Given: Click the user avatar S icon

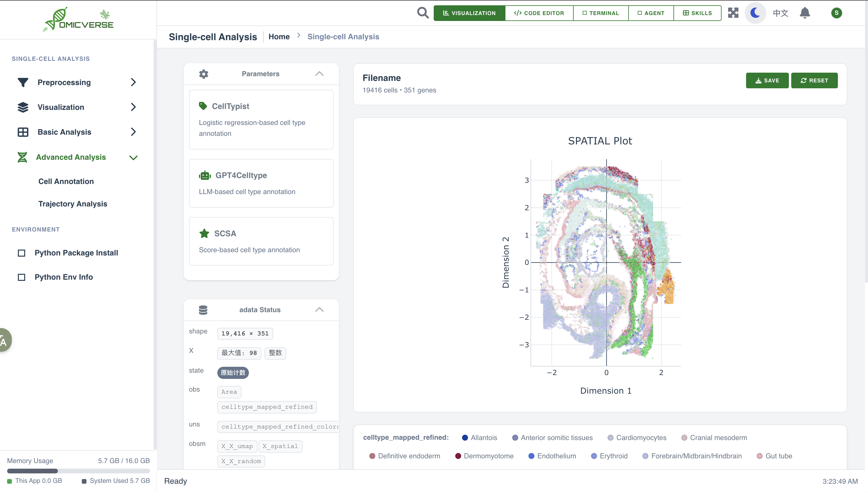Looking at the screenshot, I should click(x=836, y=13).
